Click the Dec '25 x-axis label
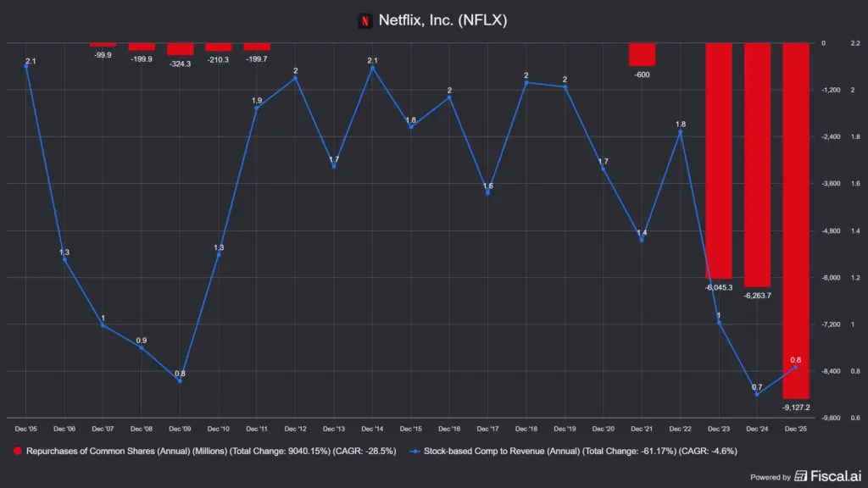Viewport: 868px width, 488px height. pyautogui.click(x=795, y=428)
